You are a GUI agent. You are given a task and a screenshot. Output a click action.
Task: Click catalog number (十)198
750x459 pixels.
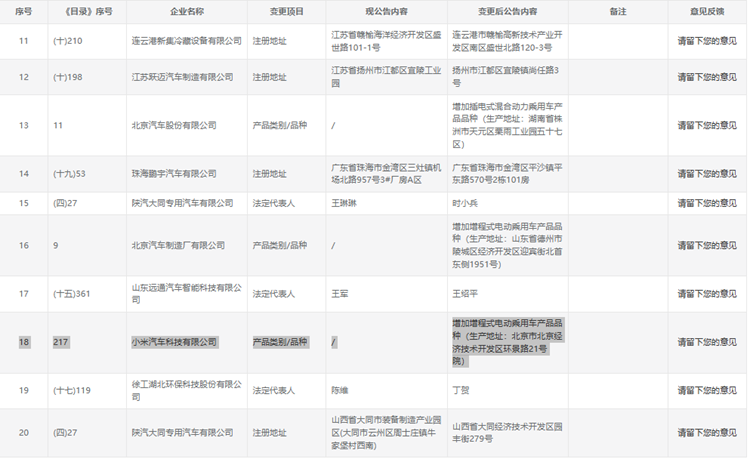67,77
